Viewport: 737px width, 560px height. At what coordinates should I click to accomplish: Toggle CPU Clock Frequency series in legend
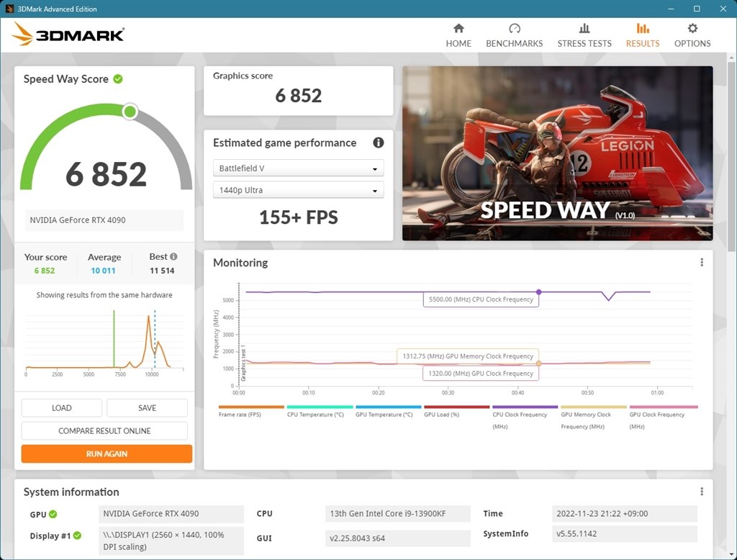(525, 417)
